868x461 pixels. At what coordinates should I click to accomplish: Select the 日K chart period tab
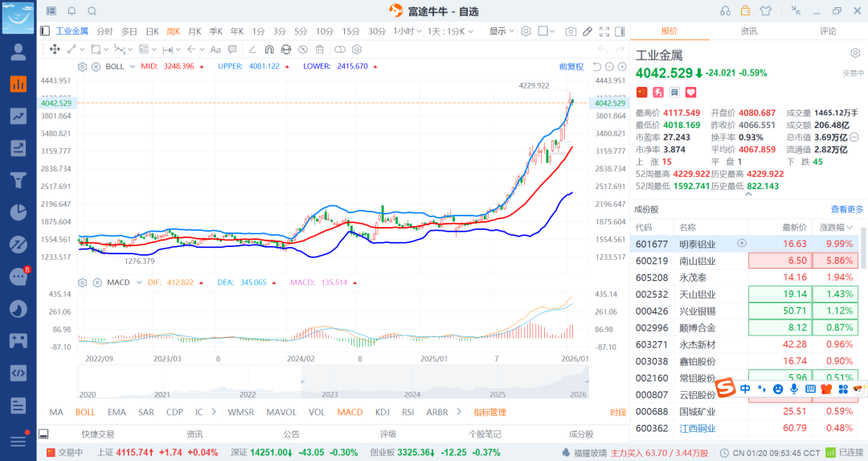[x=152, y=31]
